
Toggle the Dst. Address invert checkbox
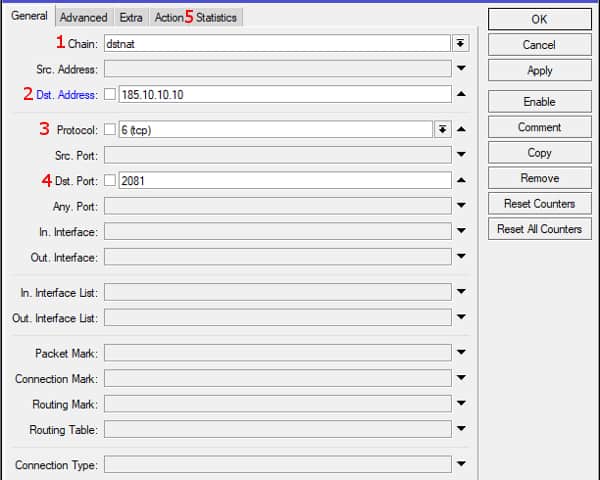point(110,94)
